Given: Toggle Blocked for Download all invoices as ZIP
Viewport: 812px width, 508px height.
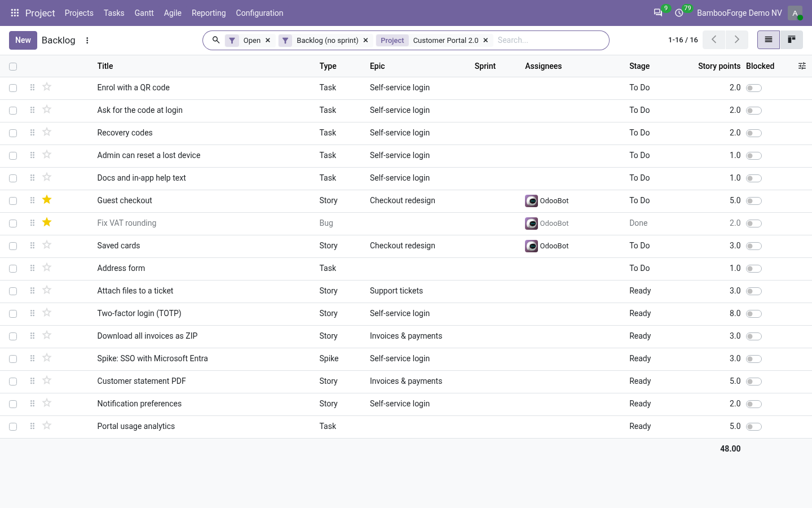Looking at the screenshot, I should click(x=754, y=336).
